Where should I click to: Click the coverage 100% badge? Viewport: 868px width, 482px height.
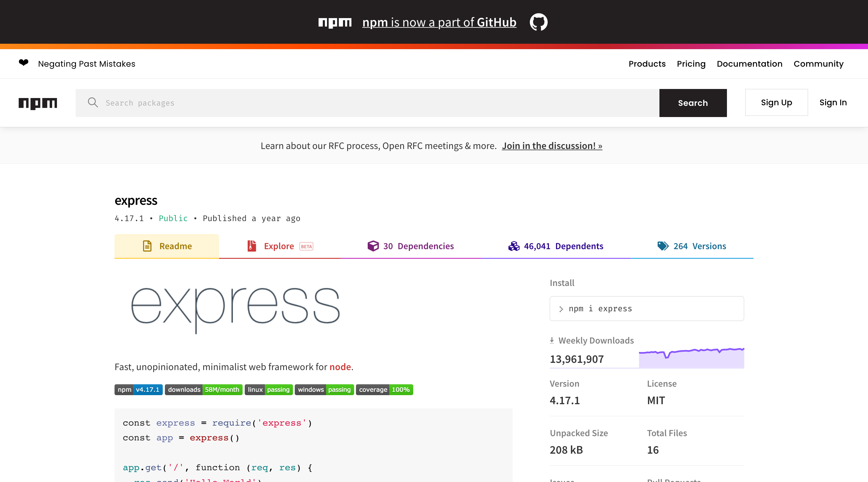384,390
